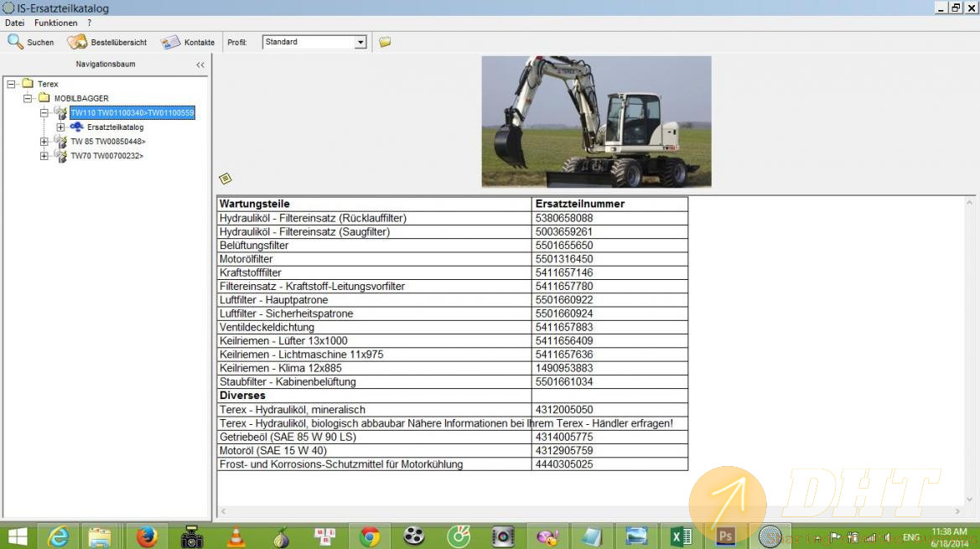This screenshot has width=980, height=549.
Task: Click the horizontal scrollbar left arrow
Action: coord(223,511)
